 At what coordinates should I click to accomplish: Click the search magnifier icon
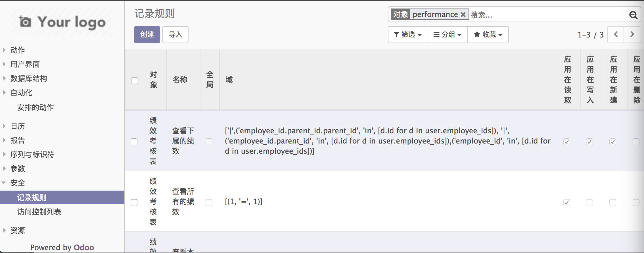(x=633, y=15)
